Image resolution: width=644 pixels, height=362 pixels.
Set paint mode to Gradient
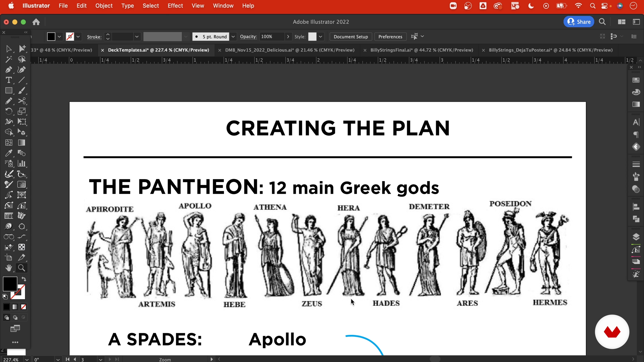(x=15, y=307)
